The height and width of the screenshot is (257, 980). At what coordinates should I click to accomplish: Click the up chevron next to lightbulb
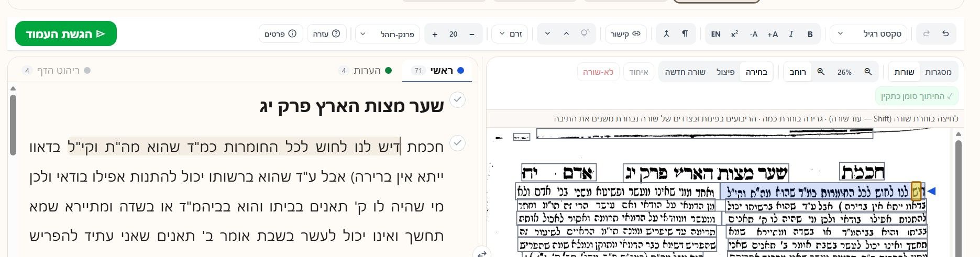(566, 34)
